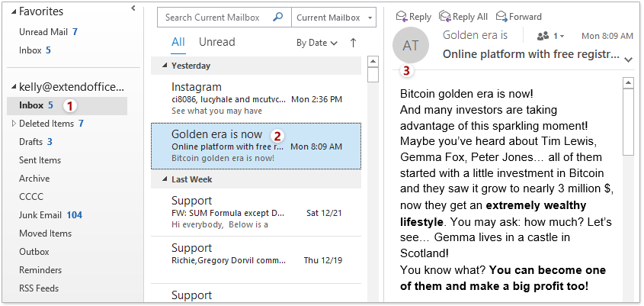Click the email subject Online platform line
644x306 pixels.
(531, 54)
